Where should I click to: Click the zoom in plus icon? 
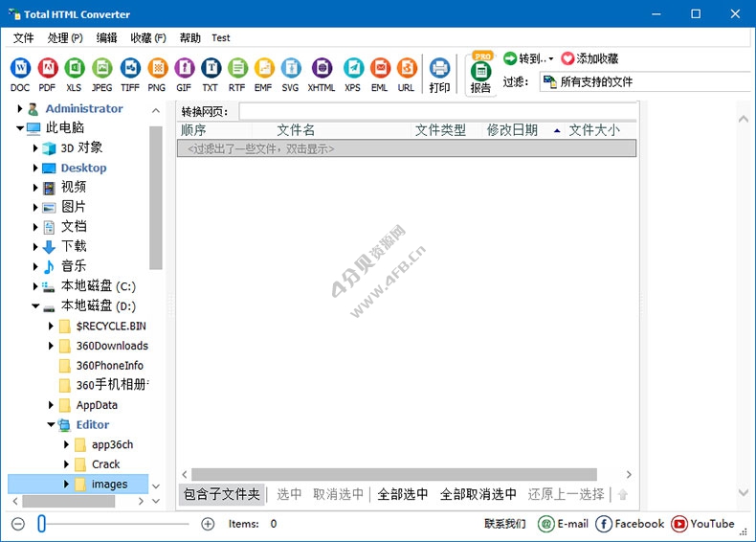pos(208,524)
